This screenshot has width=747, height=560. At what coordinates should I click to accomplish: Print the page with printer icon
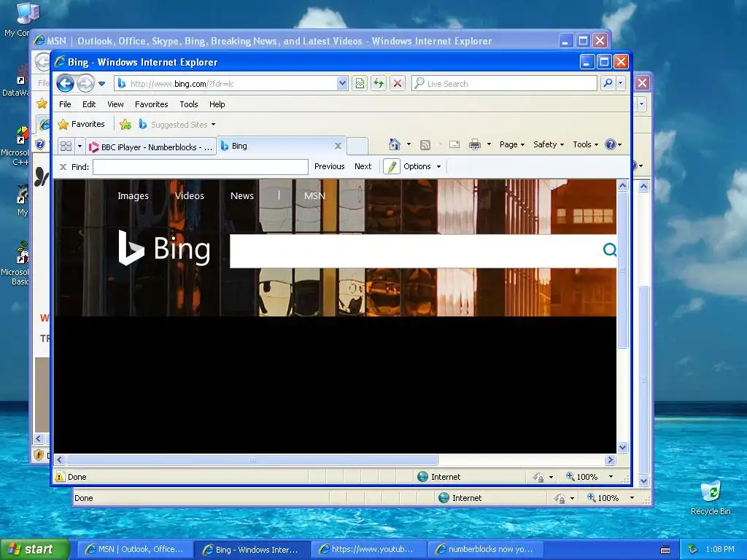(x=474, y=144)
